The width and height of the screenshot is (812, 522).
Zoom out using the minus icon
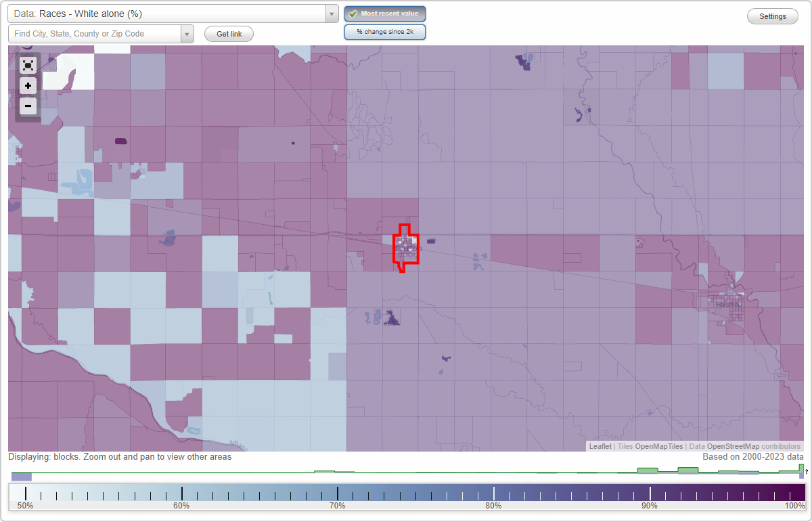point(28,106)
